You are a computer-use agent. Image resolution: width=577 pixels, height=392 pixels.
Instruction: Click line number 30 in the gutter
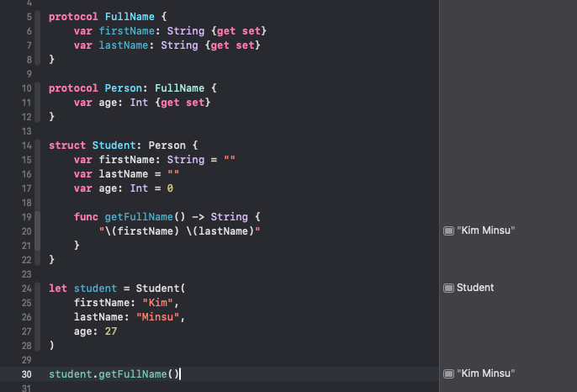[27, 374]
